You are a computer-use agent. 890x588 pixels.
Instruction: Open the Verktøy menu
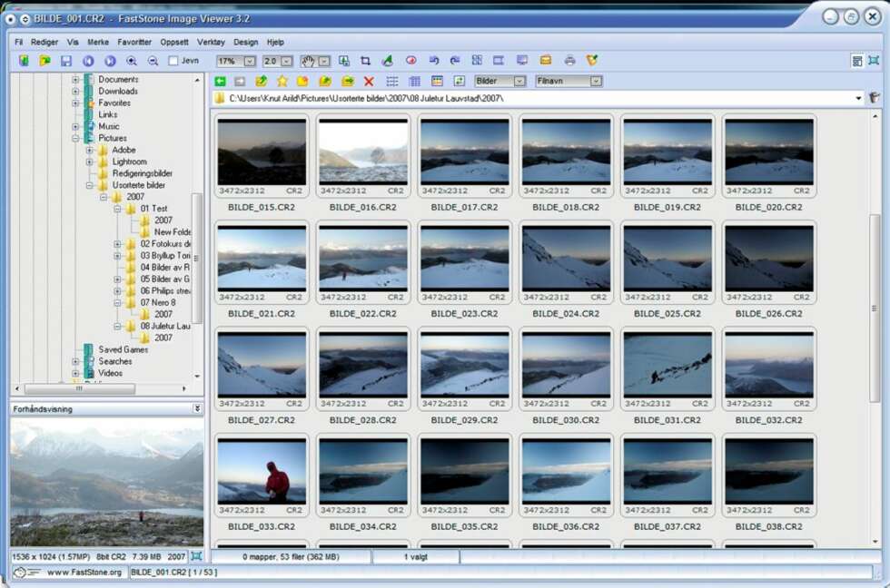coord(211,42)
